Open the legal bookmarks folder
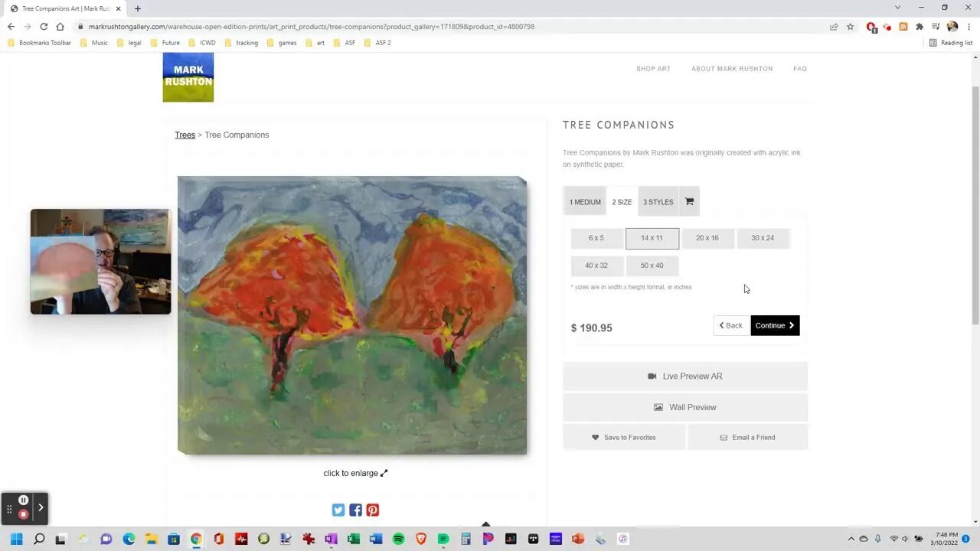Screen dimensions: 980x551 129,43
